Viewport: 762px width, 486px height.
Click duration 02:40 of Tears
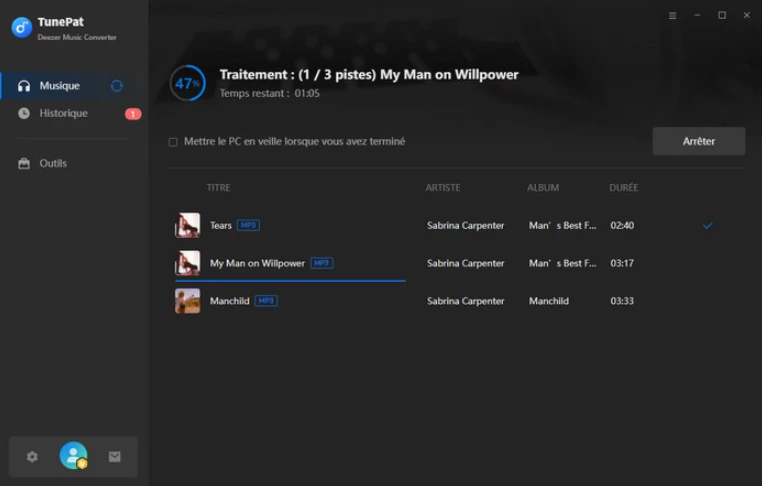click(x=622, y=226)
